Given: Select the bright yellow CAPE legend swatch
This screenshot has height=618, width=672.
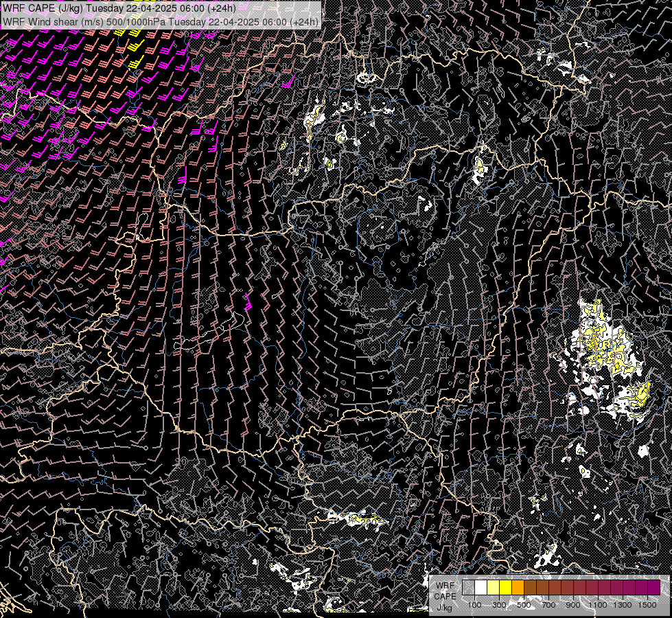Looking at the screenshot, I should click(x=506, y=587).
